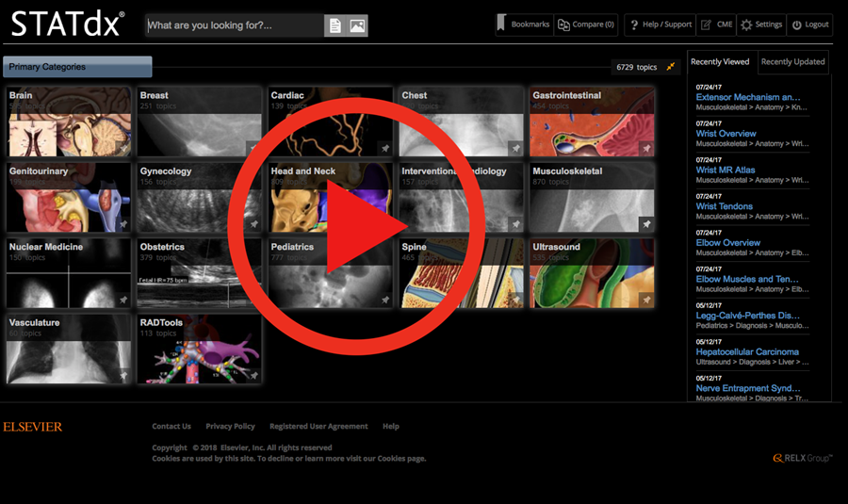This screenshot has height=504, width=848.
Task: Click the Help footer link
Action: [391, 426]
